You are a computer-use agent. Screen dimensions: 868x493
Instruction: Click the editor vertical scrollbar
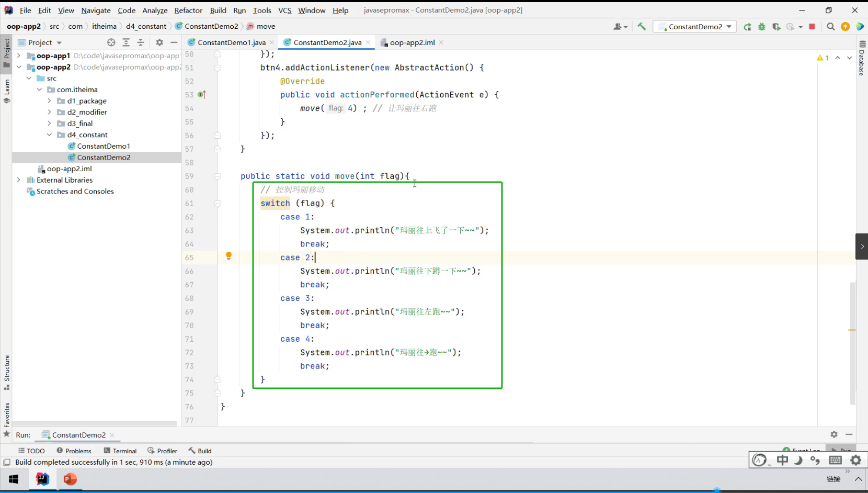coord(853,343)
